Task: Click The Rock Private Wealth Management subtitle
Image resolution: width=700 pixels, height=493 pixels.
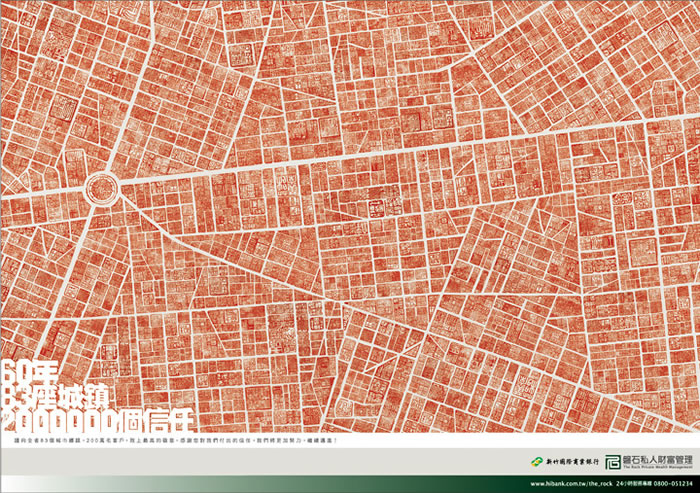Action: click(654, 465)
